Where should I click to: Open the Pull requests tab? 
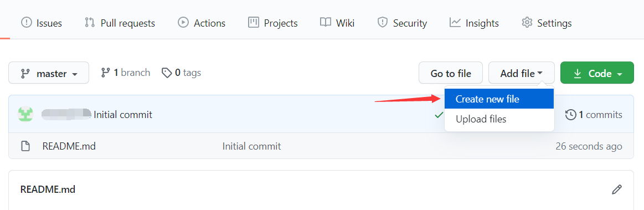click(x=120, y=23)
